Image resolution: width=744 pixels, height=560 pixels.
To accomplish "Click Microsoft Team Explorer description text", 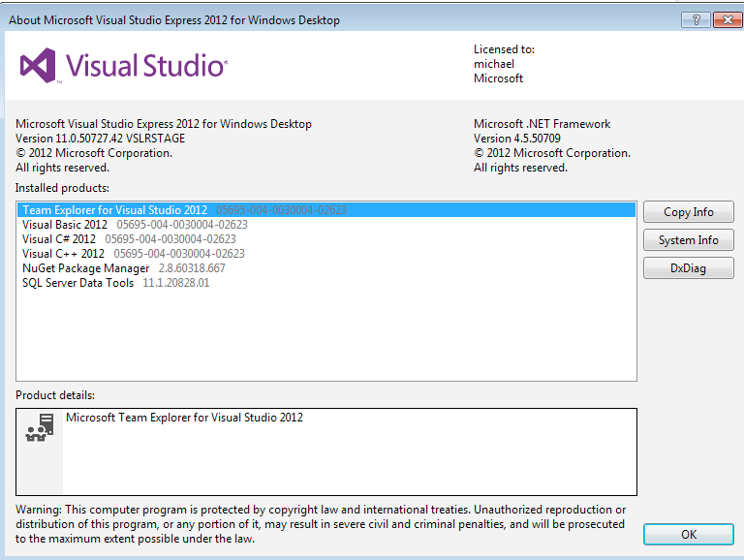I will pos(184,418).
